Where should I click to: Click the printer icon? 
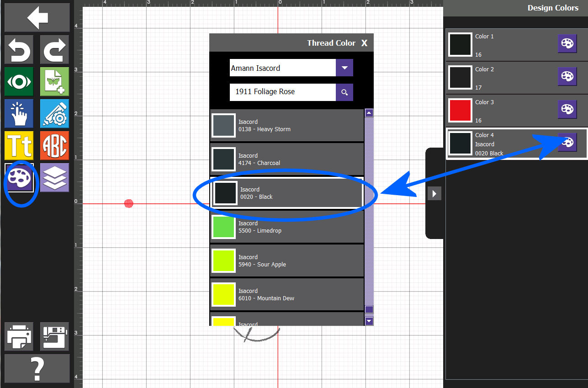pos(19,336)
